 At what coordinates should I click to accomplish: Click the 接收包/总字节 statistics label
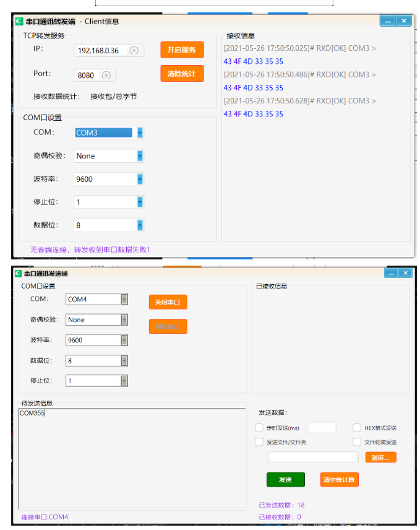pyautogui.click(x=113, y=97)
